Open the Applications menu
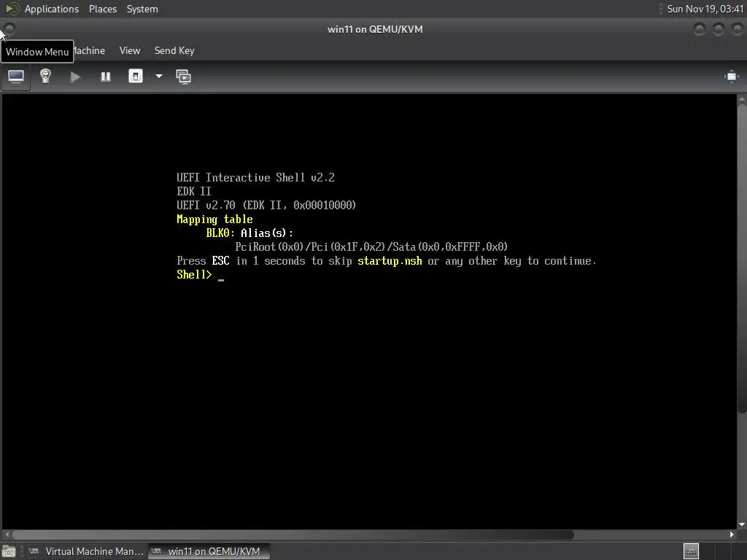The height and width of the screenshot is (560, 747). click(52, 9)
